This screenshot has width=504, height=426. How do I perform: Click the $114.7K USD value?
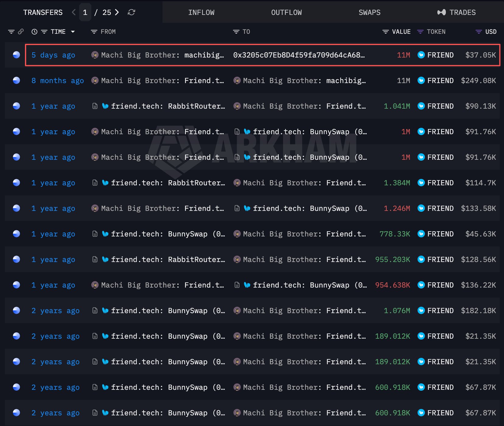(x=481, y=183)
